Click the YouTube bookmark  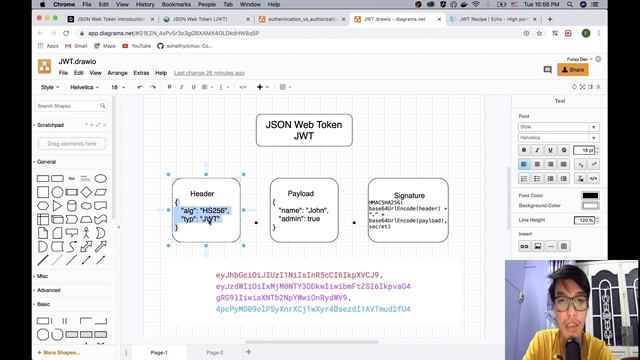(x=137, y=46)
